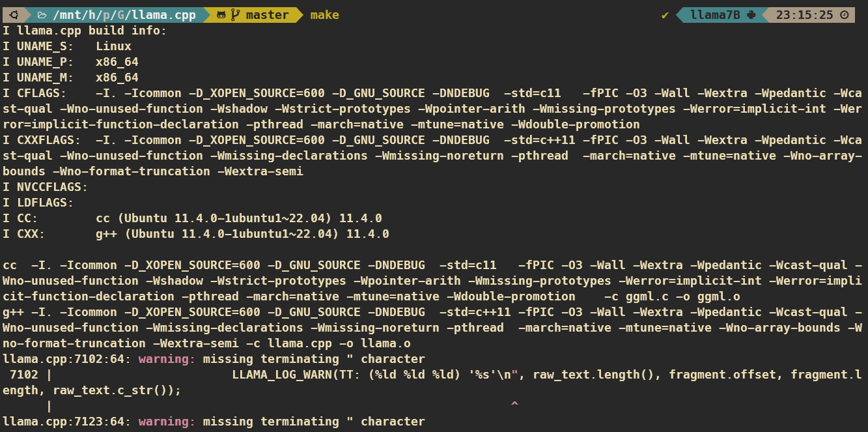Click the 7102 source line number
The width and height of the screenshot is (868, 432).
coord(24,375)
